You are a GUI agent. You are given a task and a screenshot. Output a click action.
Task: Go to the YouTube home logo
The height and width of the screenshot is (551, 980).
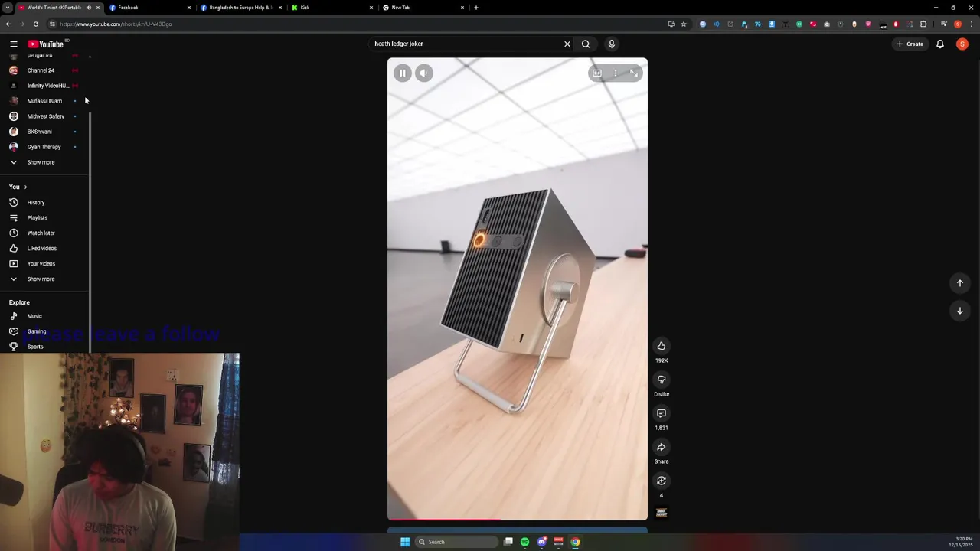[x=46, y=44]
